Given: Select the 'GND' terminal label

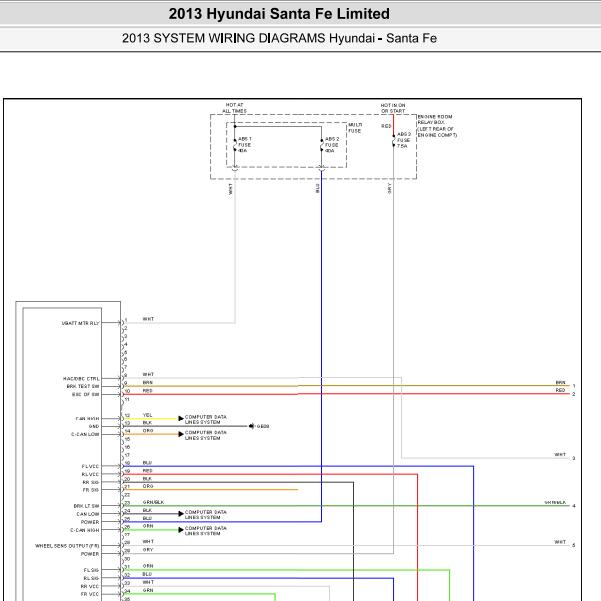Looking at the screenshot, I should (x=94, y=426).
